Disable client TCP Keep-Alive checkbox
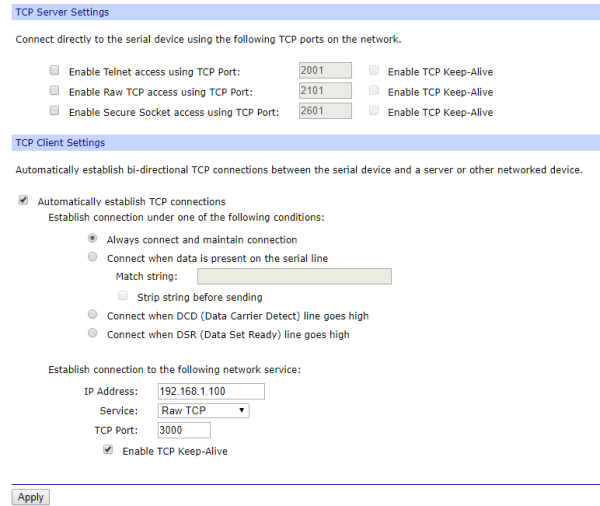Viewport: 600px width, 506px height. pos(108,449)
